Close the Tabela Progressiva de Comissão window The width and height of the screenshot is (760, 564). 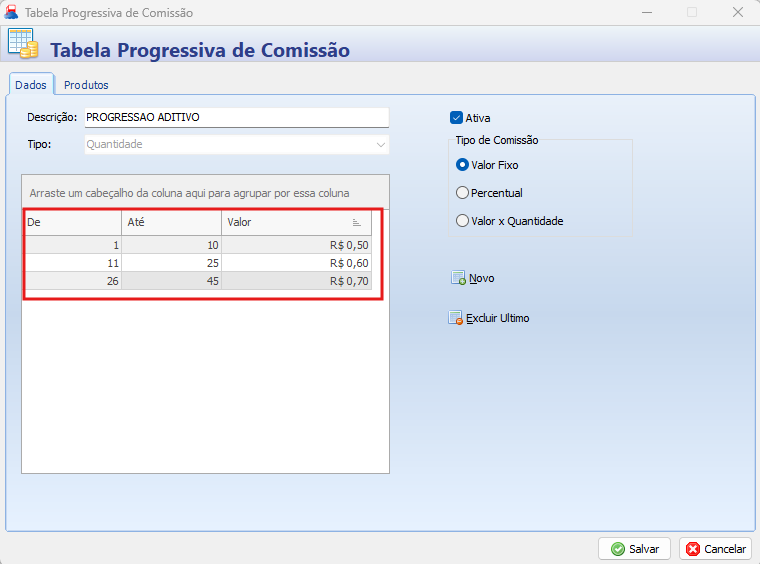pyautogui.click(x=737, y=13)
